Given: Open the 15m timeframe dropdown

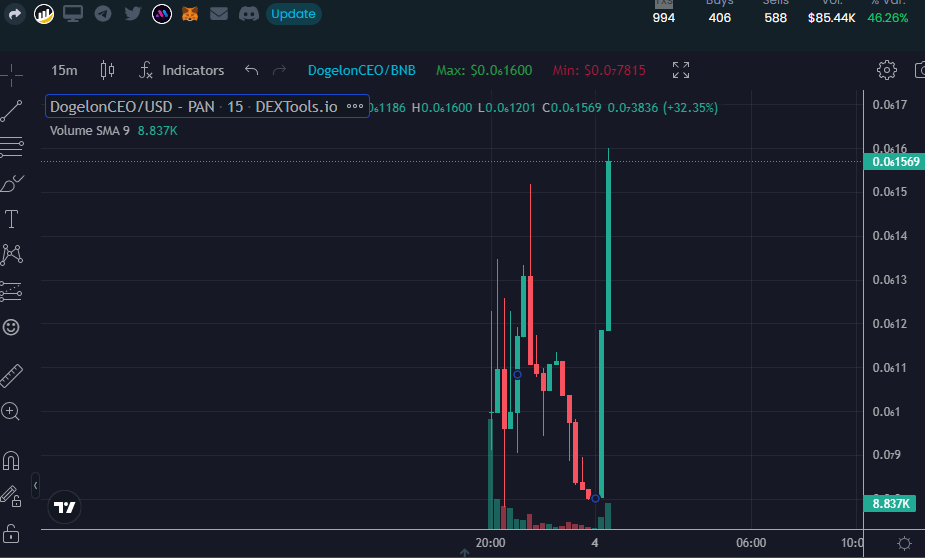Looking at the screenshot, I should 64,70.
